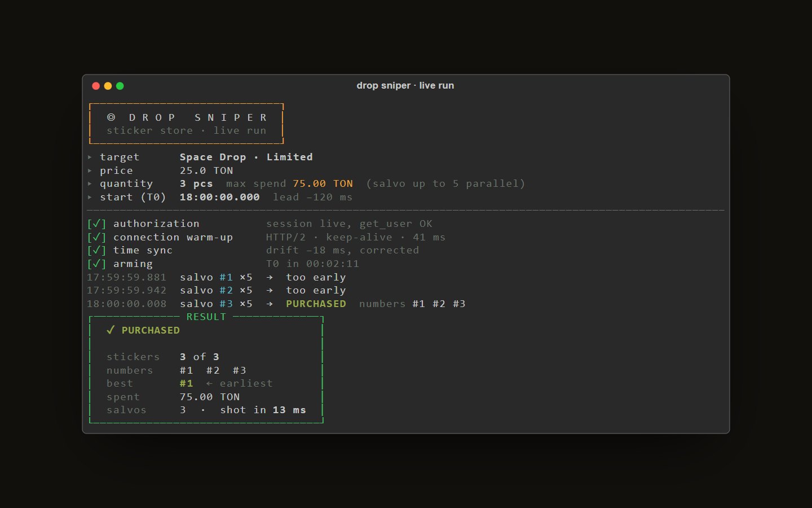812x508 pixels.
Task: Click the arrow in the salvo #1 row
Action: pos(270,277)
